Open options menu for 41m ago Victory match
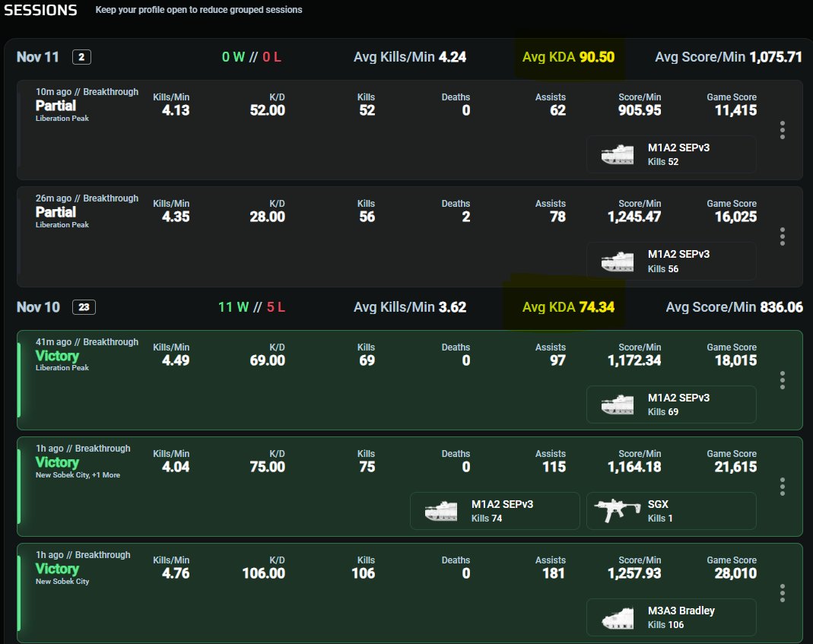The image size is (813, 644). [783, 380]
